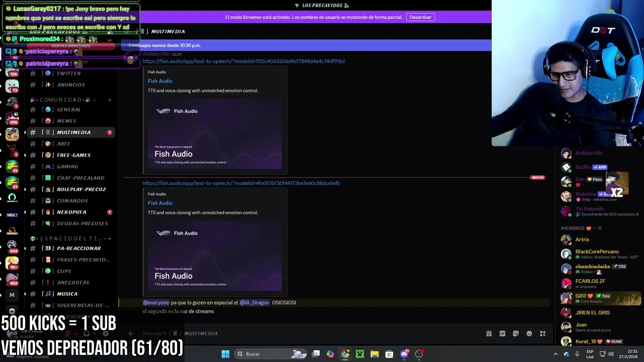This screenshot has height=362, width=644.
Task: Open the apps launcher icon in the message bar
Action: pyautogui.click(x=543, y=333)
